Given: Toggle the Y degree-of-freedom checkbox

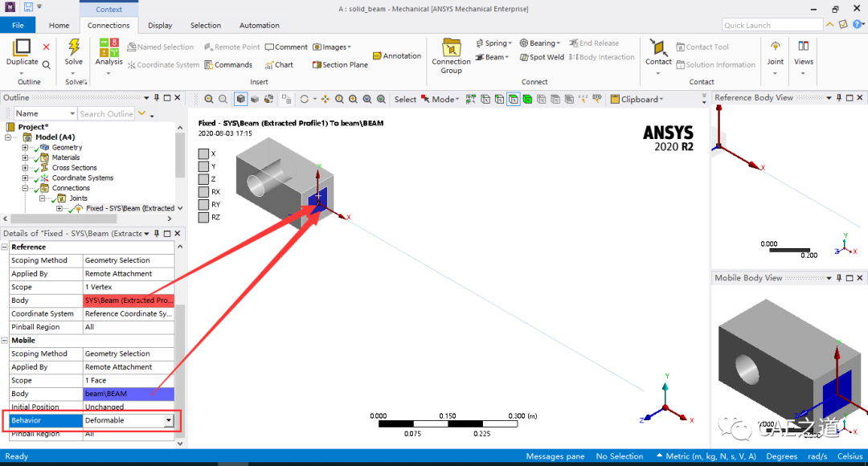Looking at the screenshot, I should [203, 166].
